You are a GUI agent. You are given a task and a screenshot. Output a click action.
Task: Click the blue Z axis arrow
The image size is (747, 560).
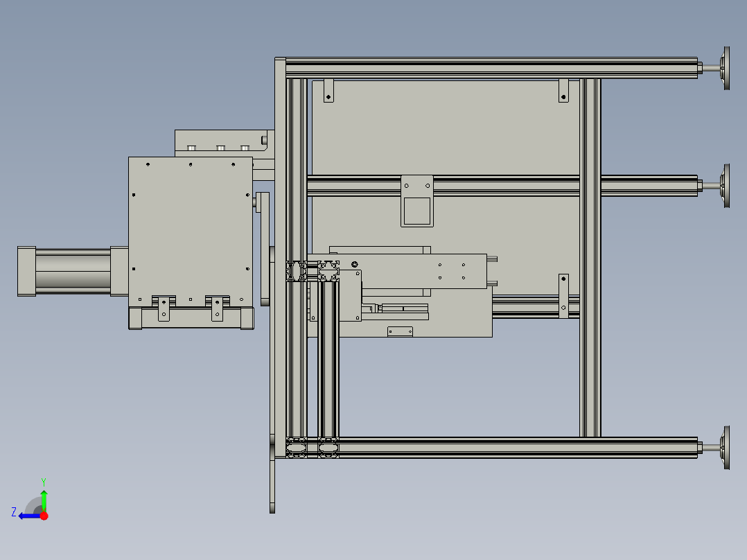(x=28, y=516)
